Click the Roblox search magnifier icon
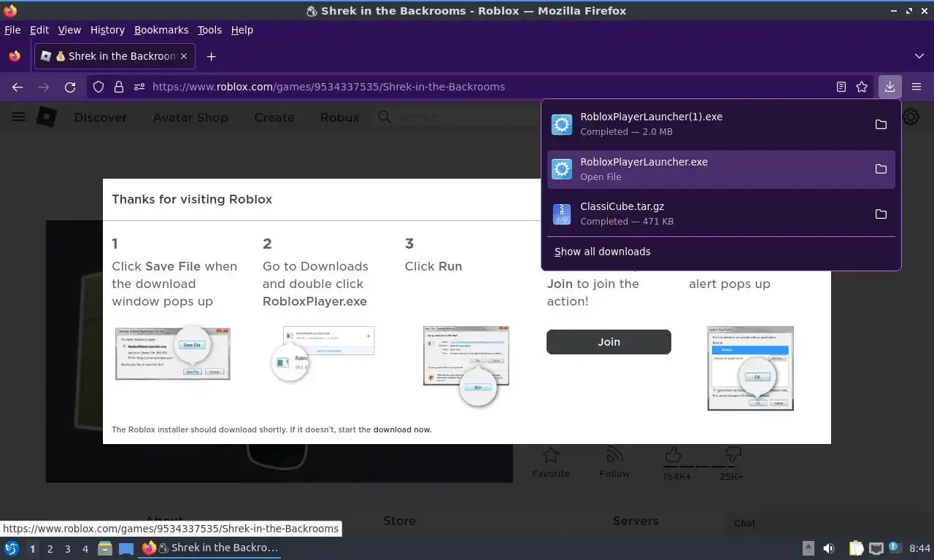The height and width of the screenshot is (560, 934). point(384,117)
